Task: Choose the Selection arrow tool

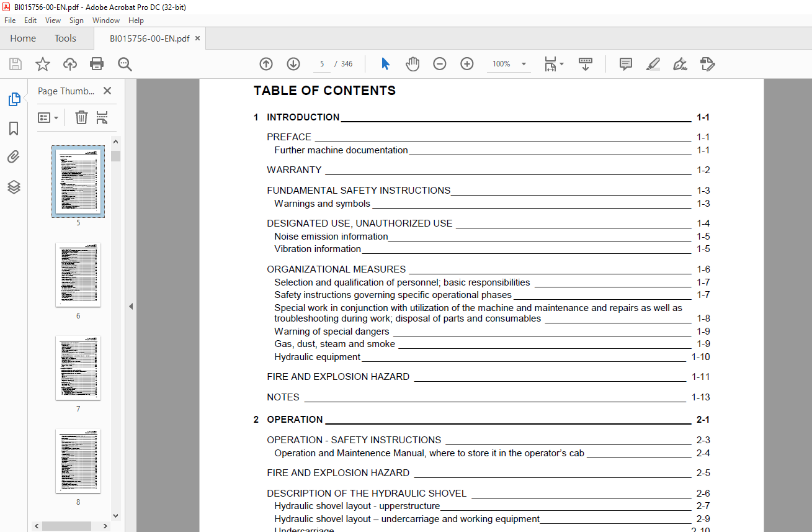Action: 385,64
